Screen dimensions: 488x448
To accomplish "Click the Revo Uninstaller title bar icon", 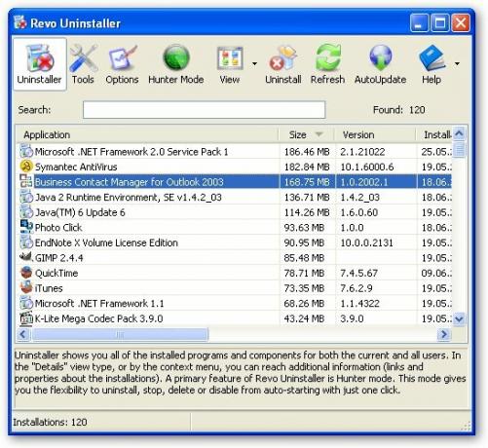I will (20, 22).
